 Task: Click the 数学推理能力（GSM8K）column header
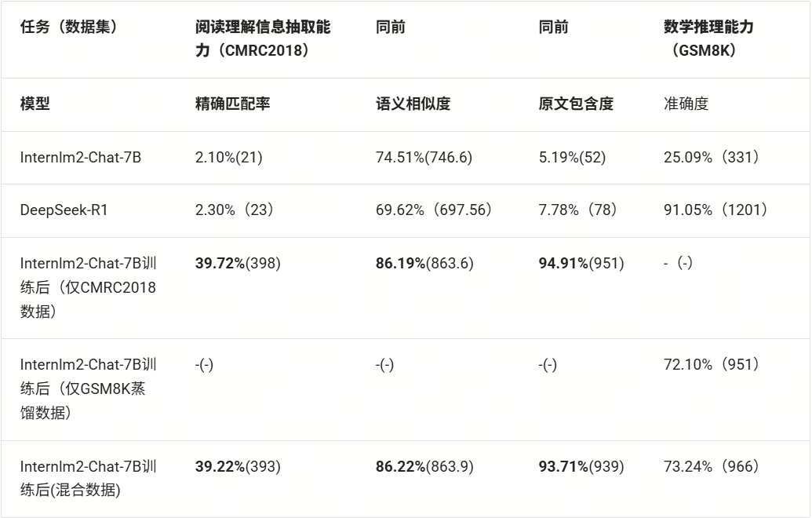(x=708, y=38)
